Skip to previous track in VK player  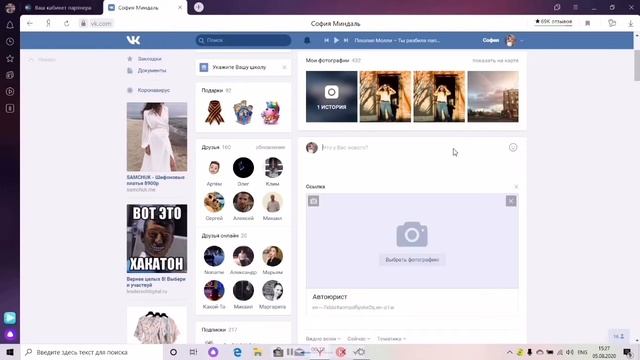click(327, 40)
